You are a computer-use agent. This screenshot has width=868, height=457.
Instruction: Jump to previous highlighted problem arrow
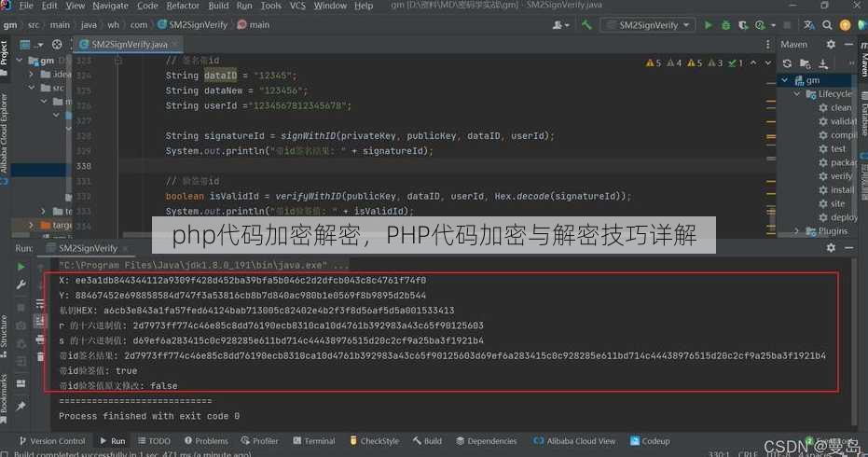[753, 62]
